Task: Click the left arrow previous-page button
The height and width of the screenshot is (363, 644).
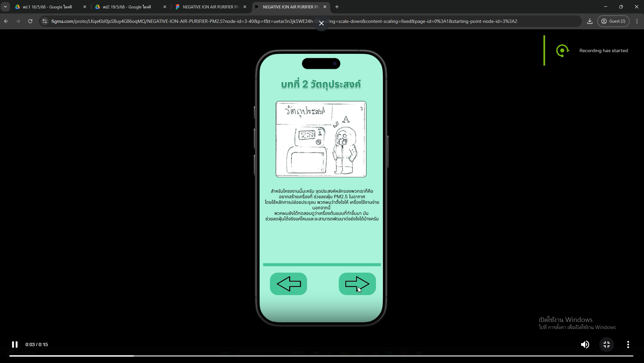Action: [288, 284]
